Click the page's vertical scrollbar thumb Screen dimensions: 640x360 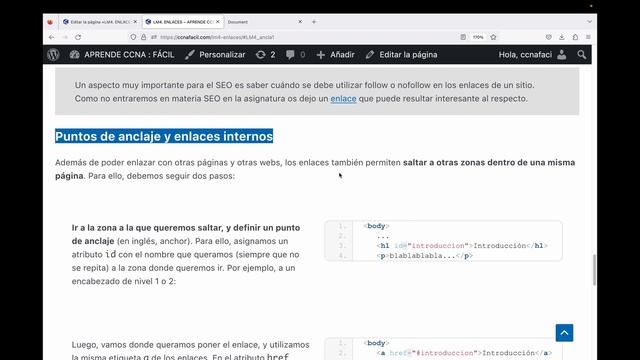coord(594,270)
